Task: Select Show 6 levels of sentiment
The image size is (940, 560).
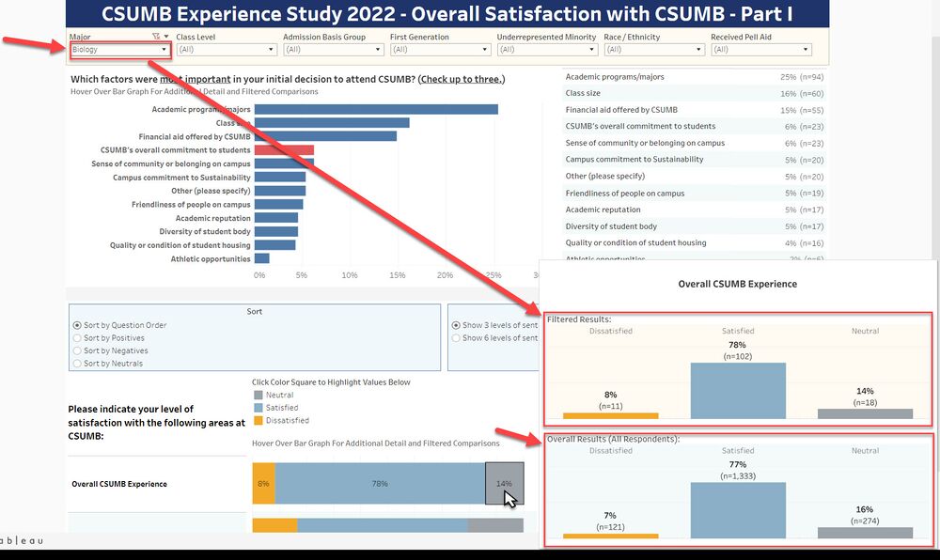Action: coord(457,337)
